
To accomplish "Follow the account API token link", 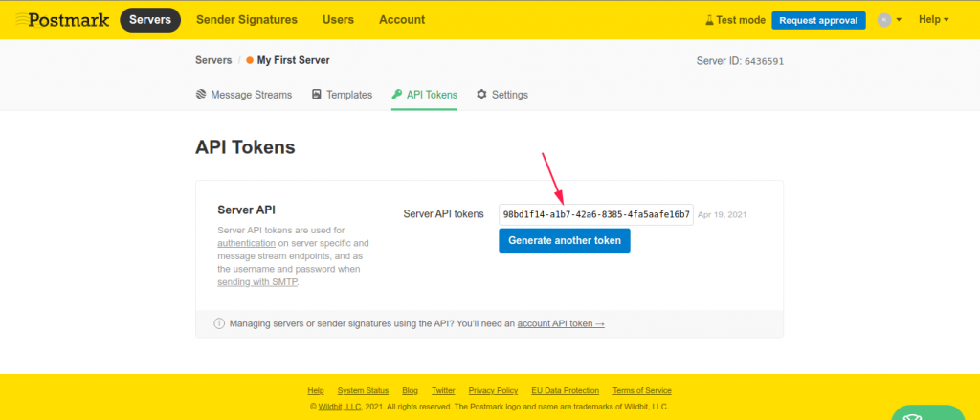I will click(561, 323).
